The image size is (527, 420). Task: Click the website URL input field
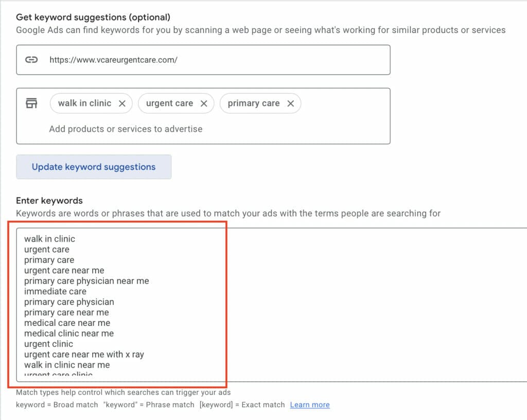pyautogui.click(x=206, y=59)
